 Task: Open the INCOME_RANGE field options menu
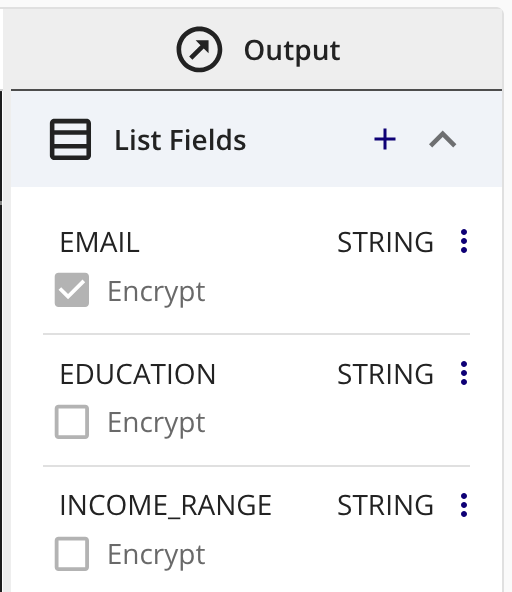(x=464, y=505)
